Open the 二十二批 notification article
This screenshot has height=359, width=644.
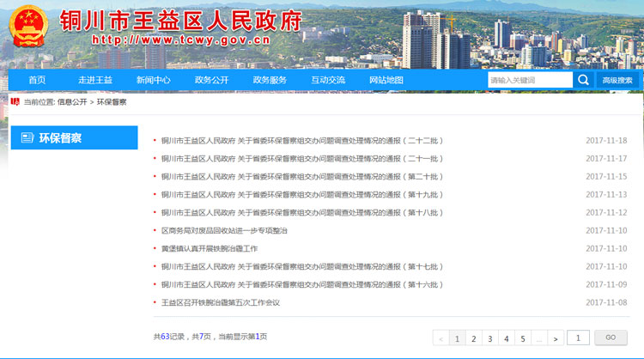coord(302,141)
